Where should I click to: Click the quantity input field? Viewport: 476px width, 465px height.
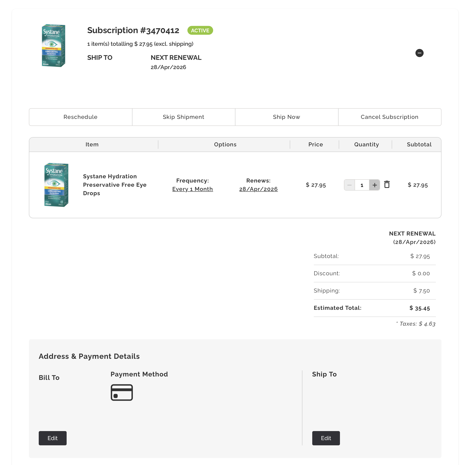[362, 185]
